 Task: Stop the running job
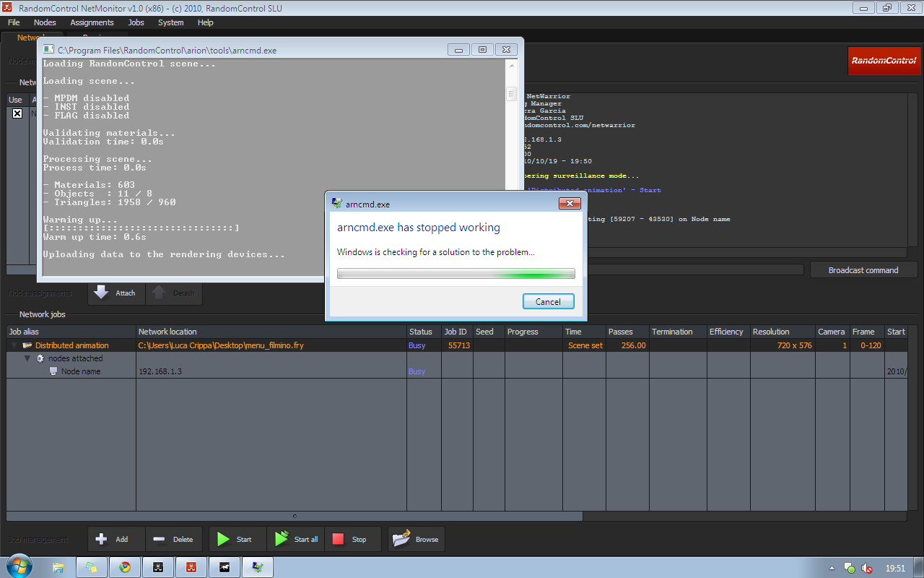353,539
